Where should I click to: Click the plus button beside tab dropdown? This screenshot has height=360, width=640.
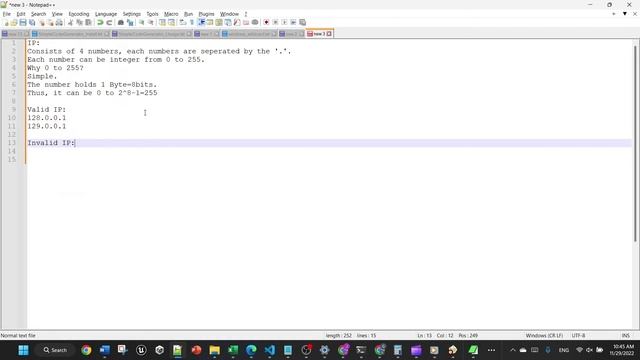tap(613, 14)
